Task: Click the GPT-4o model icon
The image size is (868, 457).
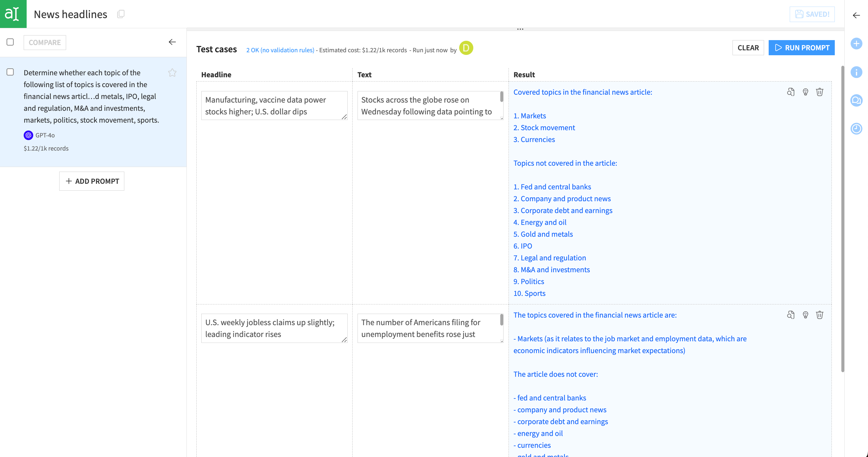Action: pos(28,135)
